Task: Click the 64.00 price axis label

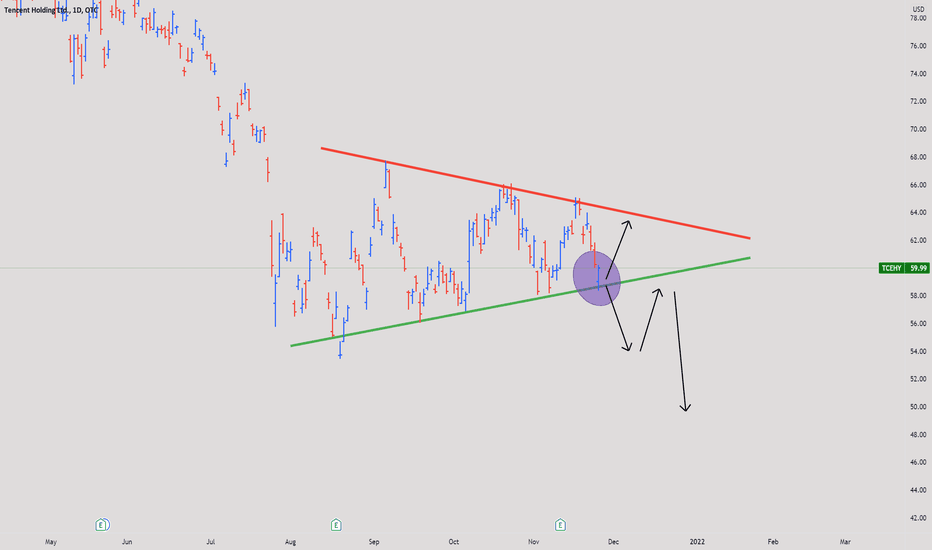Action: [918, 212]
